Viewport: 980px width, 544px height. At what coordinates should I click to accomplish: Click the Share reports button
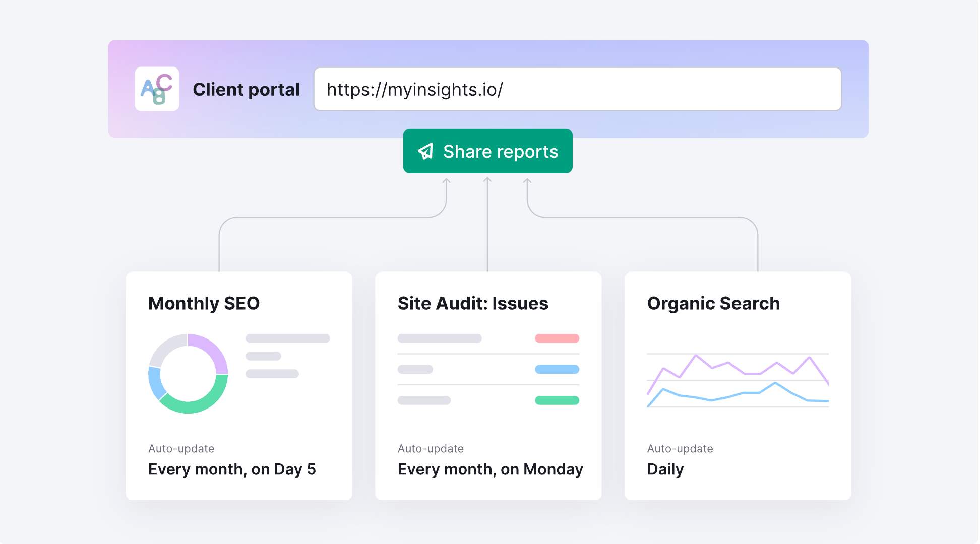487,151
